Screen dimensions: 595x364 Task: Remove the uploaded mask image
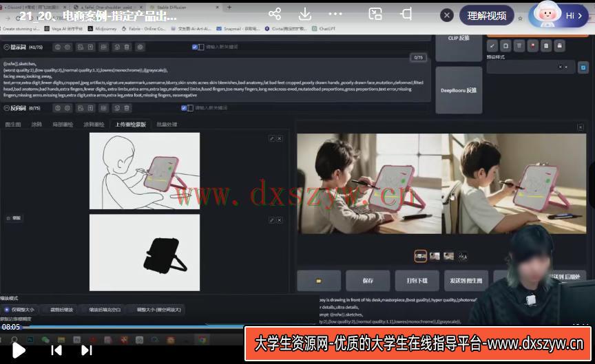pyautogui.click(x=280, y=220)
